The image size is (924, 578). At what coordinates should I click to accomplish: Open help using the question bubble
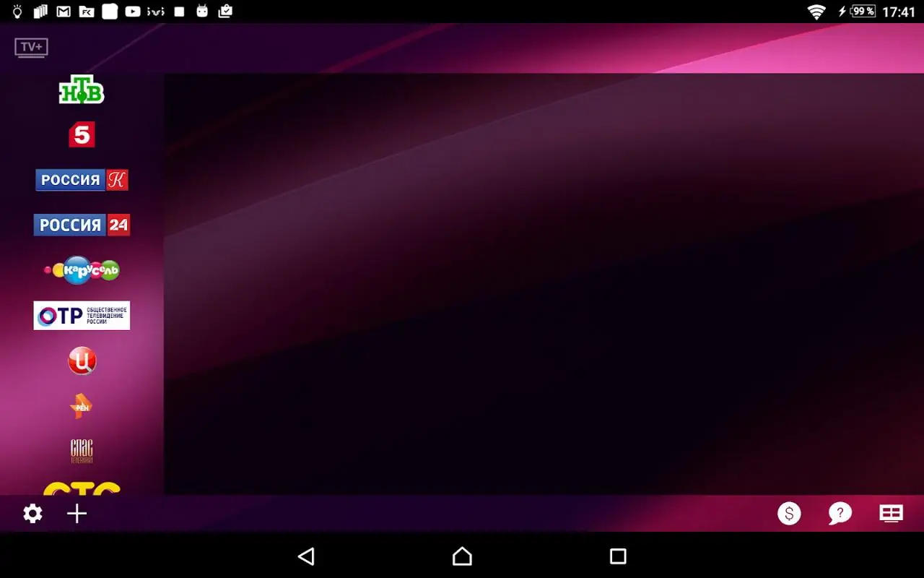(840, 514)
